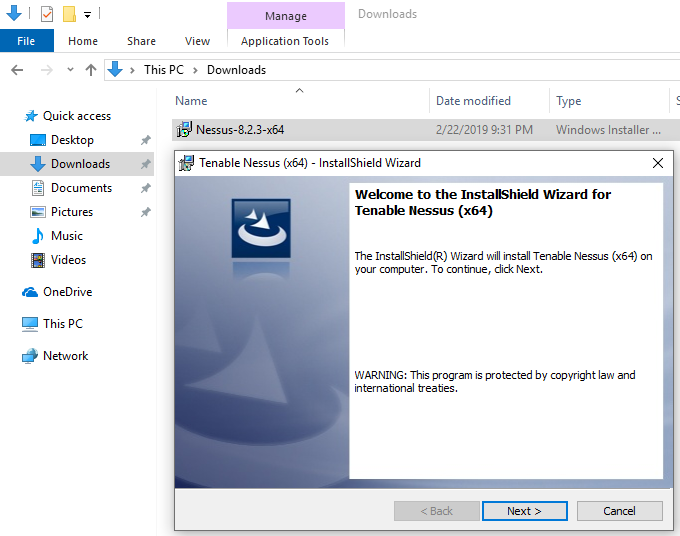Select This PC in the navigation pane
The image size is (680, 536).
tap(63, 324)
